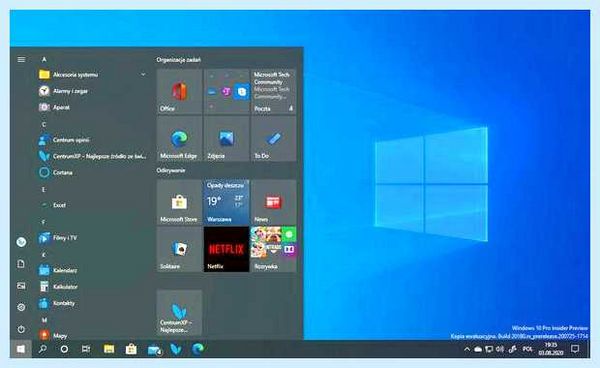The height and width of the screenshot is (368, 600).
Task: Open taskbar Search magnifier
Action: pyautogui.click(x=42, y=349)
